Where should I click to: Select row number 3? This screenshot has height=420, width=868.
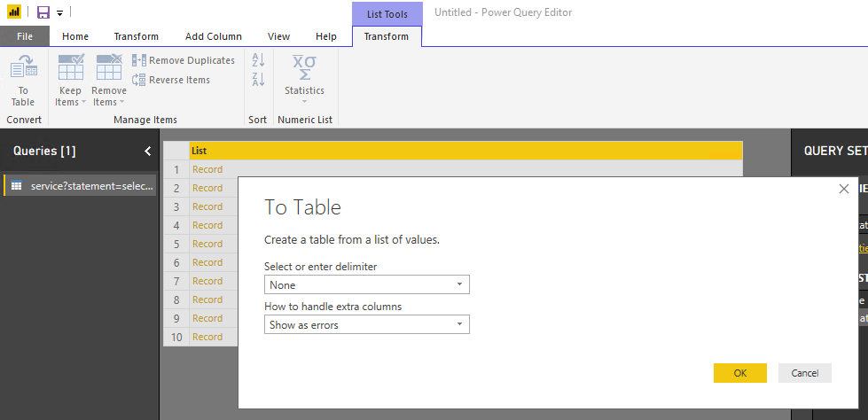pyautogui.click(x=176, y=206)
